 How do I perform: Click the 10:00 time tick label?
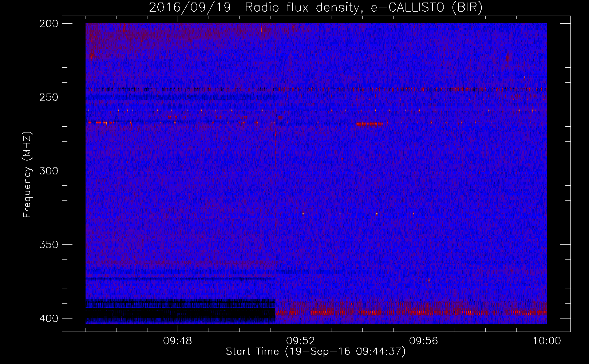[547, 341]
